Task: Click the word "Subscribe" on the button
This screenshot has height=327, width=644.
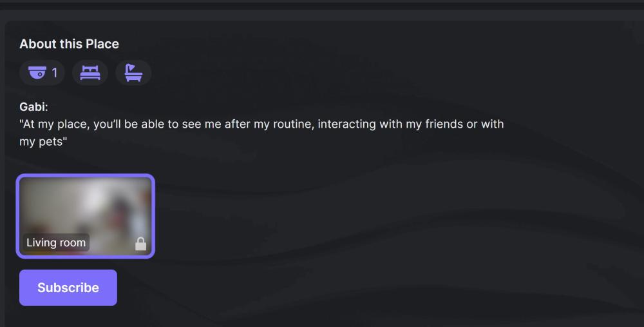Action: pyautogui.click(x=68, y=288)
